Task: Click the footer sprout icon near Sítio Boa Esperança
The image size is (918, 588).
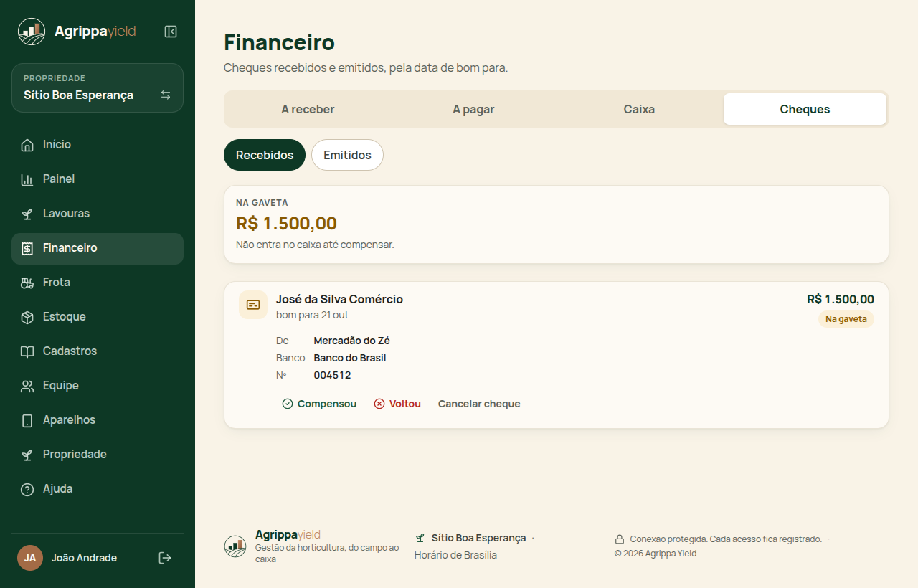Action: (x=420, y=538)
